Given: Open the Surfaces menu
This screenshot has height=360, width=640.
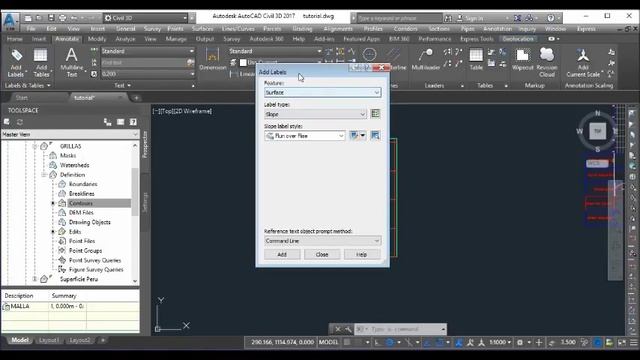Looking at the screenshot, I should (202, 29).
